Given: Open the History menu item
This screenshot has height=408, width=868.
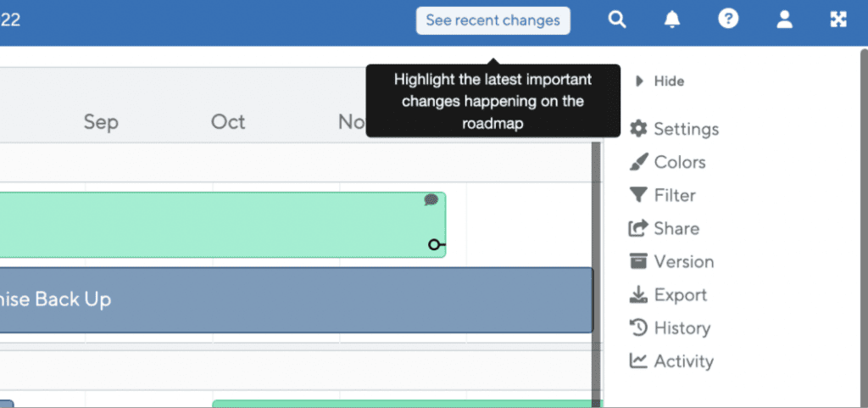Looking at the screenshot, I should click(x=670, y=327).
